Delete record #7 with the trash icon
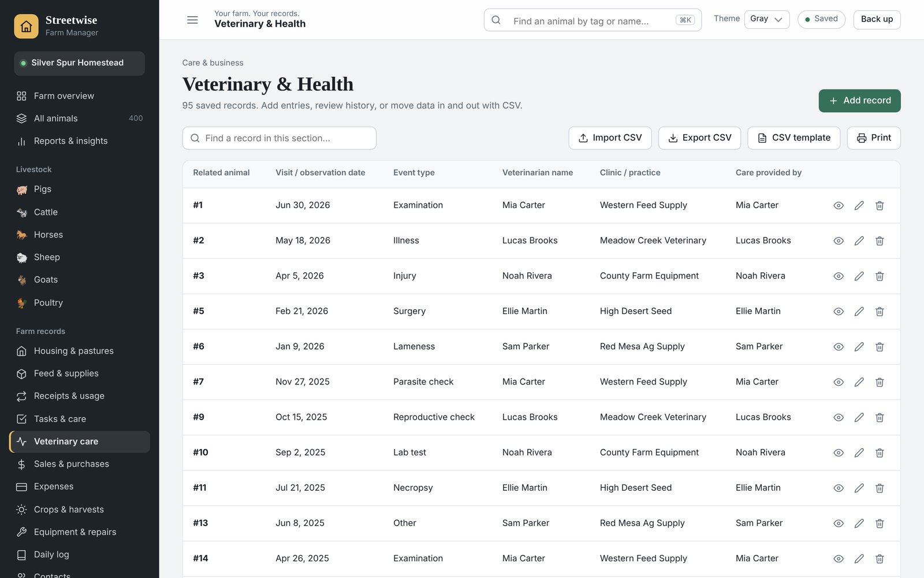Image resolution: width=924 pixels, height=578 pixels. click(x=880, y=381)
